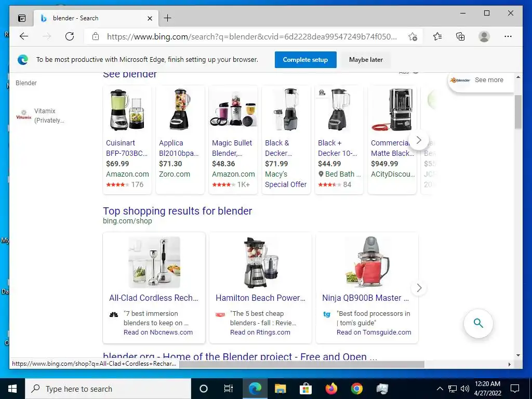Refresh the Bing search page
The image size is (532, 399).
[x=70, y=36]
